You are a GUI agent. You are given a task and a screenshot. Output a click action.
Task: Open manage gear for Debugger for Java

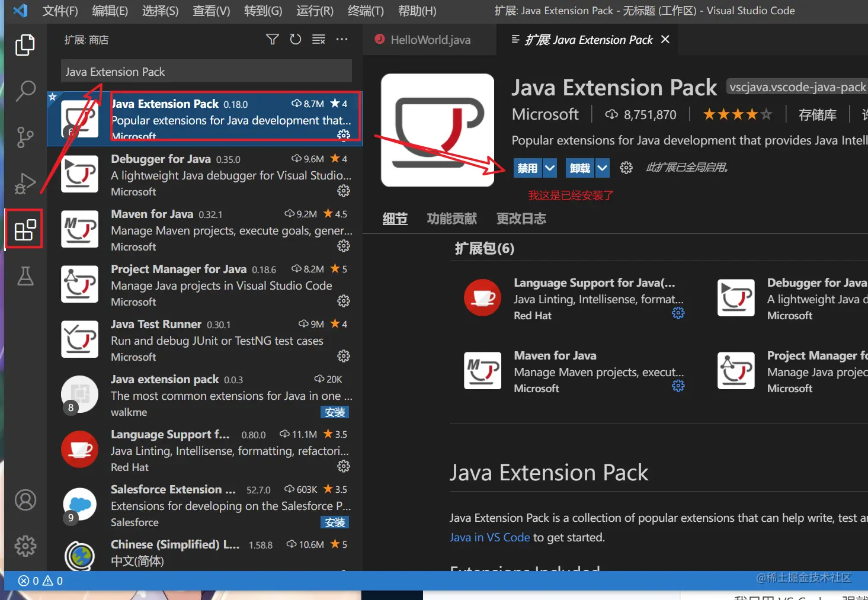click(344, 191)
